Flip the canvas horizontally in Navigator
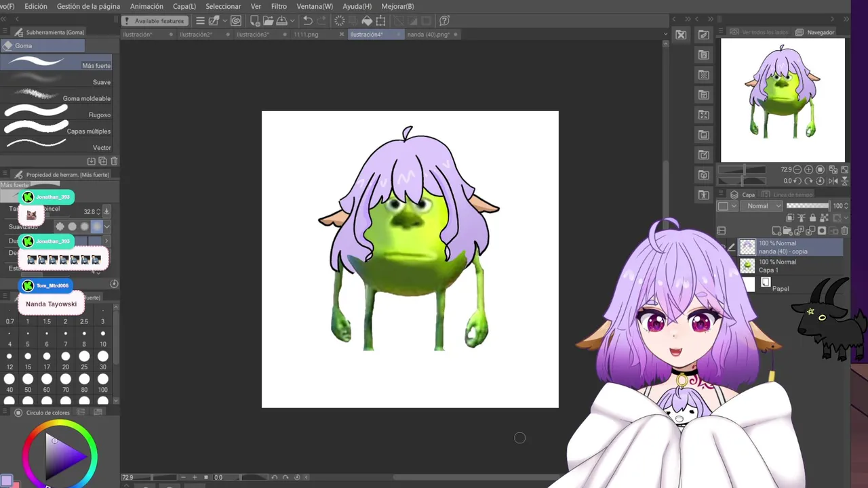Image resolution: width=868 pixels, height=488 pixels. tap(833, 181)
